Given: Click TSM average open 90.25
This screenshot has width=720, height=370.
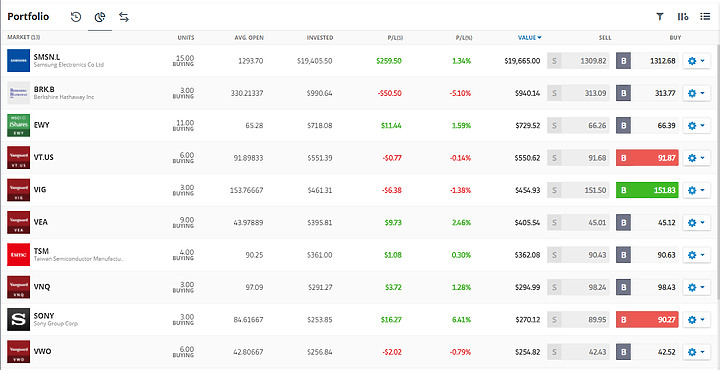Looking at the screenshot, I should (254, 255).
